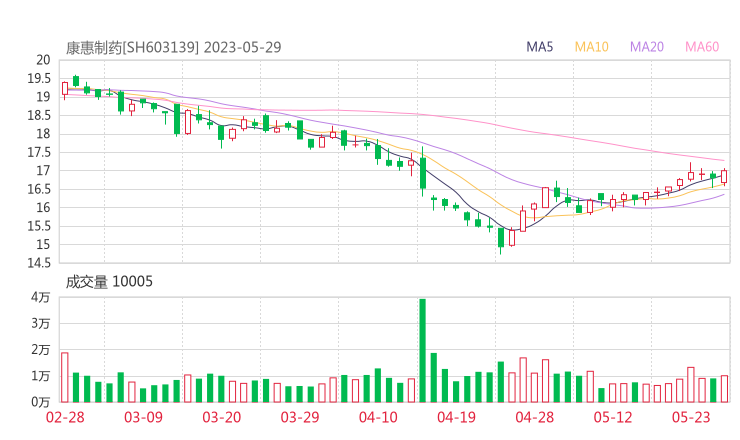This screenshot has width=740, height=440.
Task: Click the chart title 康惠制药[SH603139] 2023-05-29
Action: 173,48
